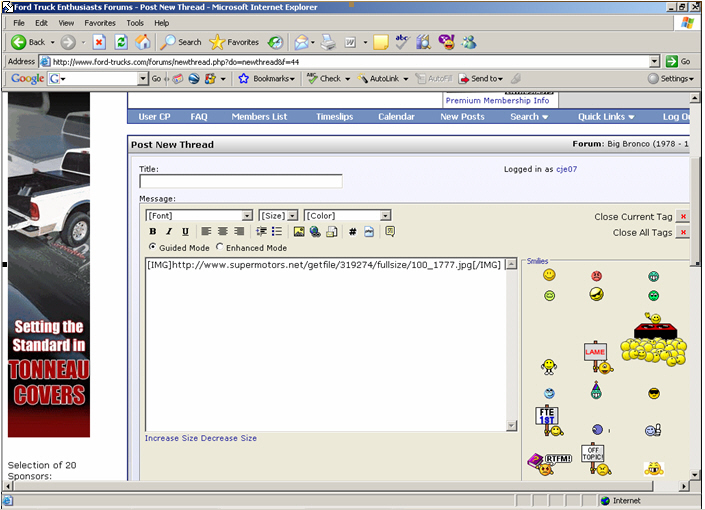Wrap CODE tags with # icon
The height and width of the screenshot is (510, 705).
353,232
